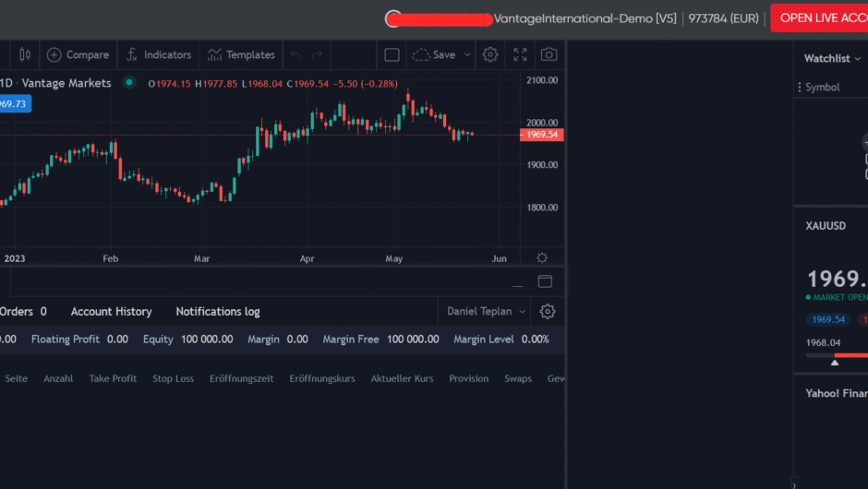868x489 pixels.
Task: Open chart settings gear in toolbar
Action: 490,54
